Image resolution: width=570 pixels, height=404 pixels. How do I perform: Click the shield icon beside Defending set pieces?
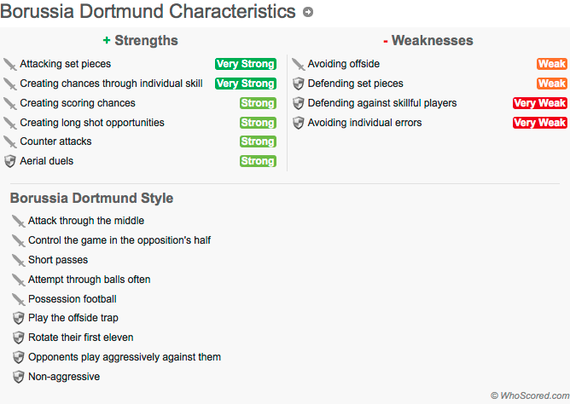298,84
